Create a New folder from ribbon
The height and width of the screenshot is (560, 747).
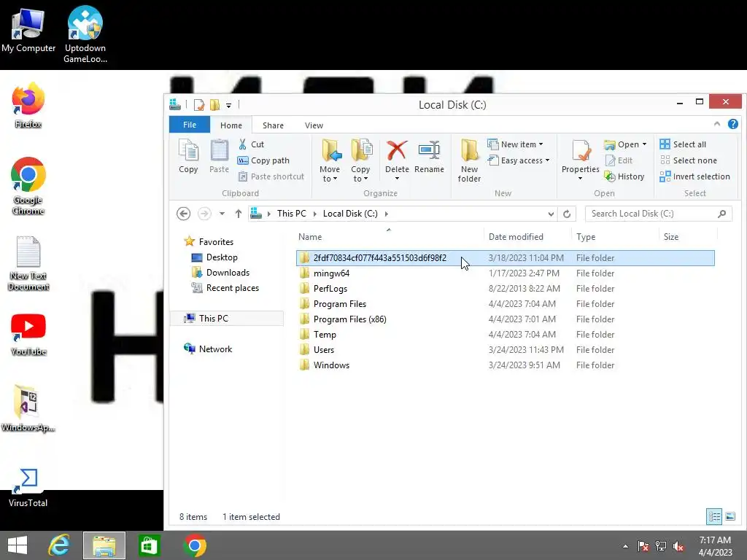pyautogui.click(x=469, y=160)
